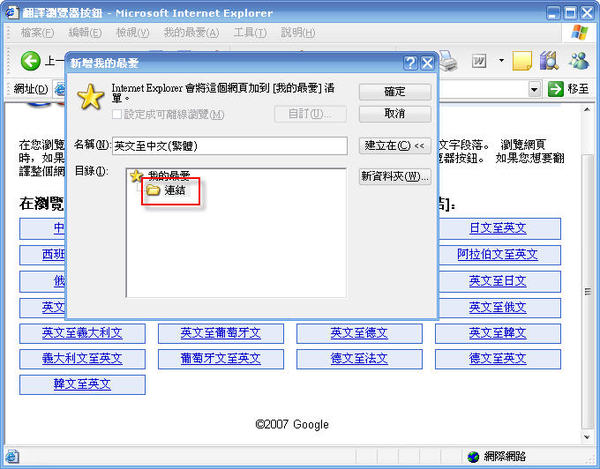Click the 德文至法文 link
Screen dimensions: 600x469
(x=359, y=358)
